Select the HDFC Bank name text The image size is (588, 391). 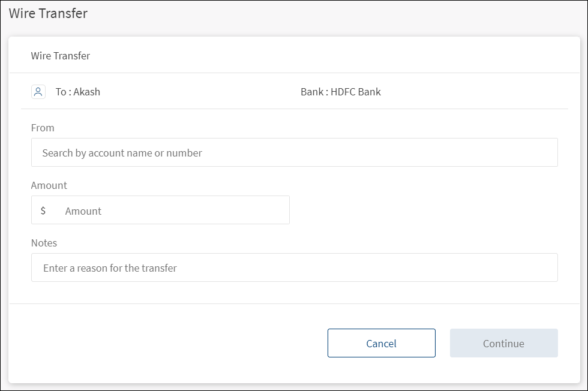coord(356,92)
